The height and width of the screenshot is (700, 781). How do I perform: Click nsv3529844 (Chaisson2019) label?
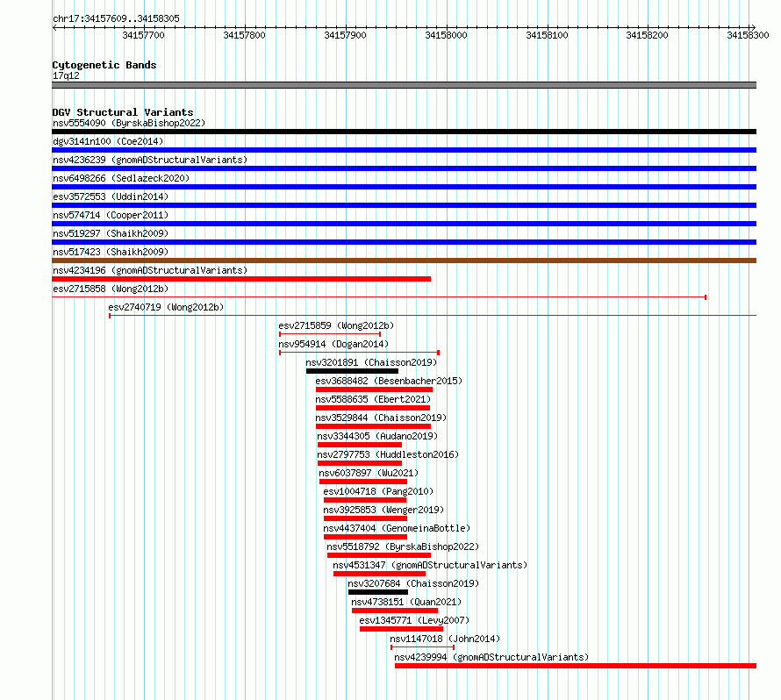click(x=381, y=418)
